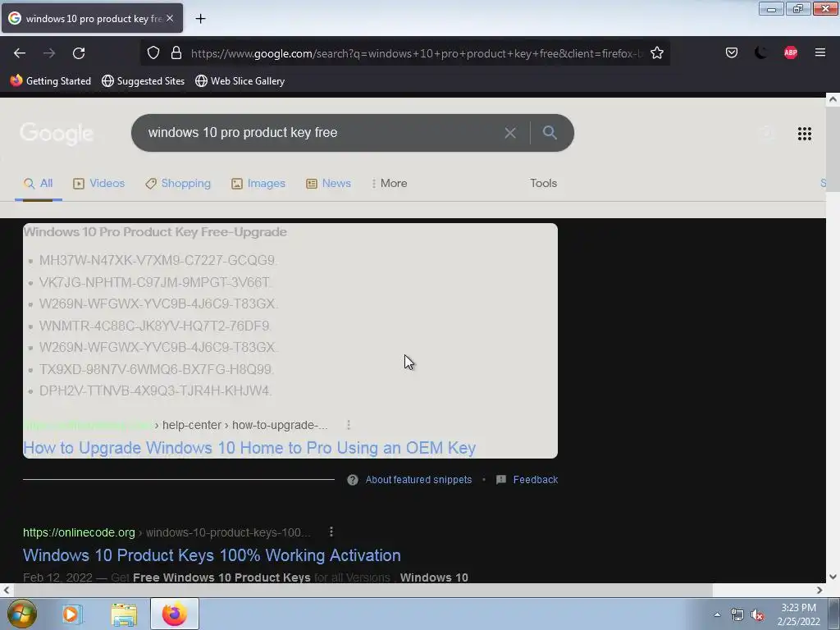840x630 pixels.
Task: Click product key TX9XD-98N7V-6WMQ6-BX7FG-H8Q99
Action: 156,370
